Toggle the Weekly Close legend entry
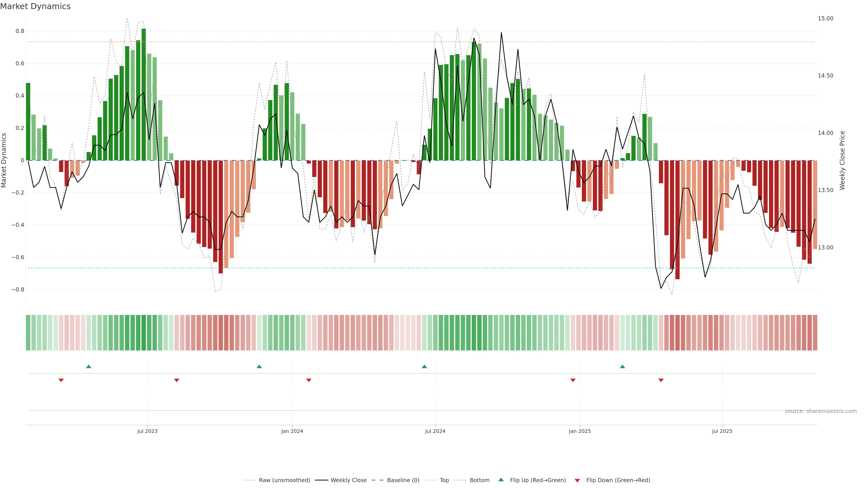Screen dimensions: 868x488 348,480
